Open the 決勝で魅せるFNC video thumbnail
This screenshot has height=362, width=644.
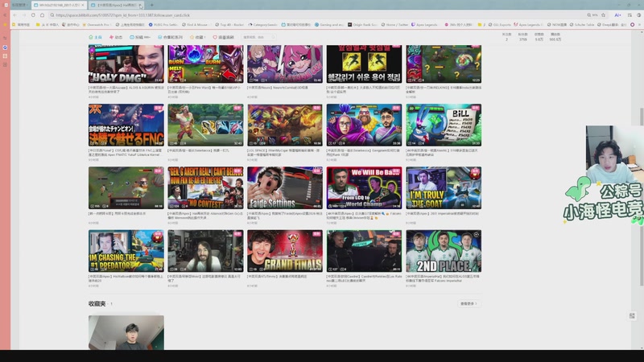pos(126,125)
